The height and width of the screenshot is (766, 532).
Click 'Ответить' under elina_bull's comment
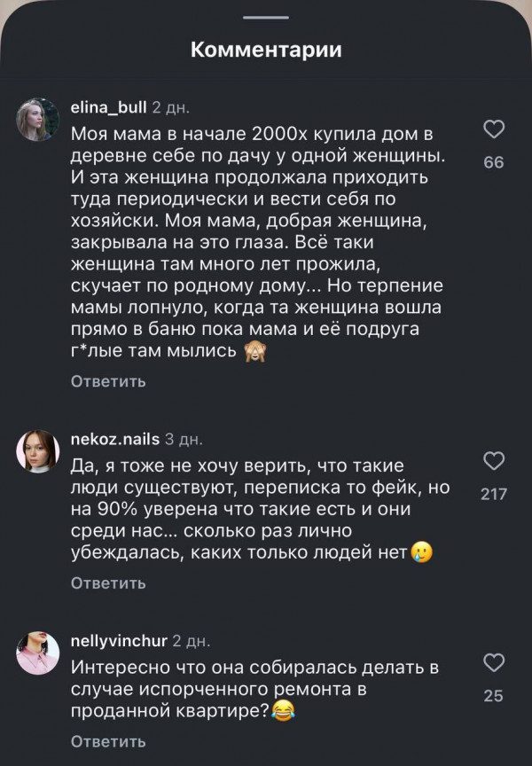tap(108, 381)
